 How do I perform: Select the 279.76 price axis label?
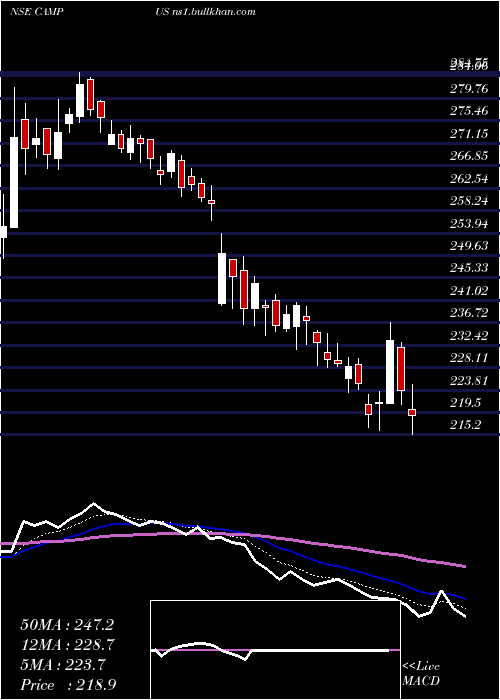(469, 89)
